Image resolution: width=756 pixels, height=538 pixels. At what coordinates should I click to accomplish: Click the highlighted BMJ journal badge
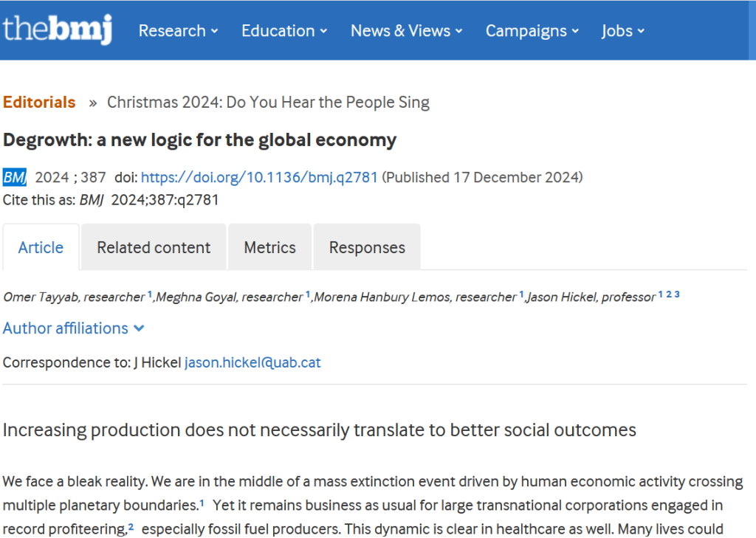[x=15, y=177]
